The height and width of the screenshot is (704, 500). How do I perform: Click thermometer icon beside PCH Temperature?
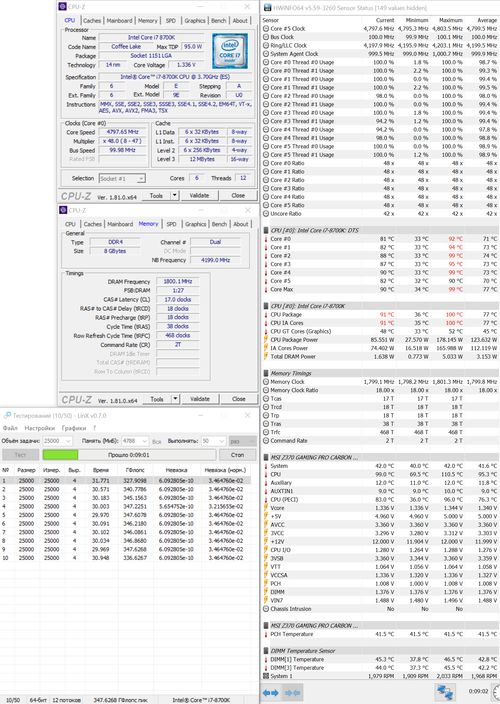tap(266, 634)
